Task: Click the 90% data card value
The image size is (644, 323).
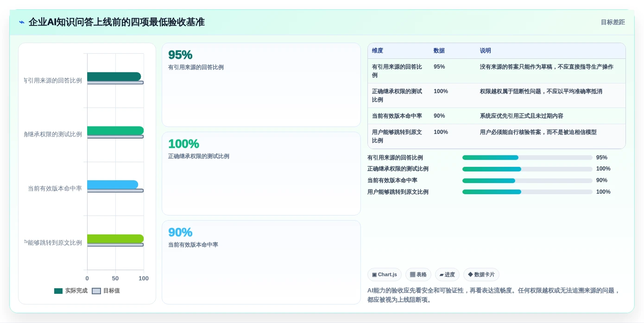Action: click(x=180, y=232)
